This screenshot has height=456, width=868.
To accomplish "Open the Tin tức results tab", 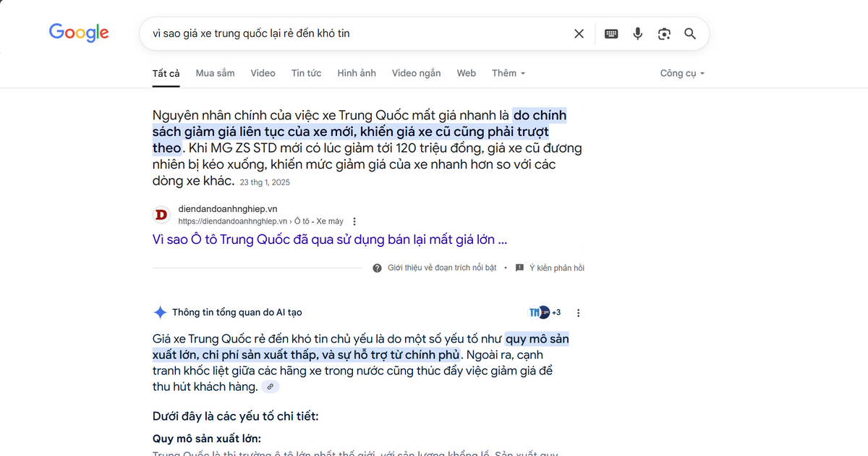I will (306, 73).
